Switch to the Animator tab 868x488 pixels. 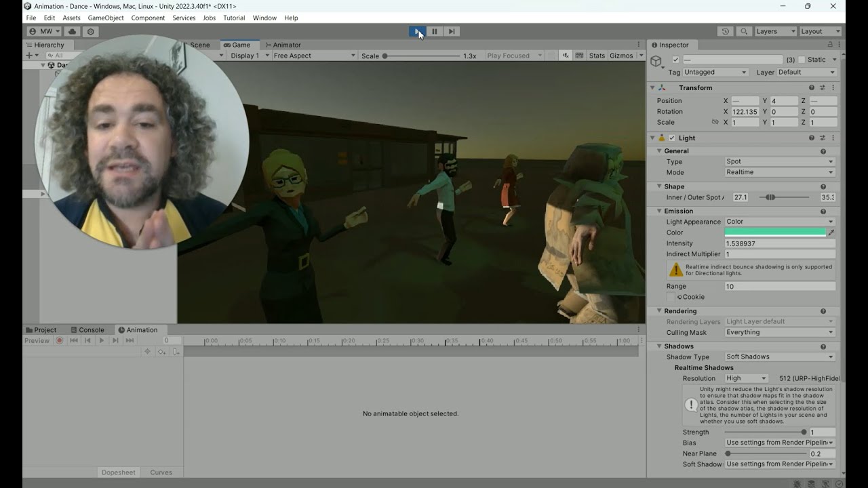[283, 45]
